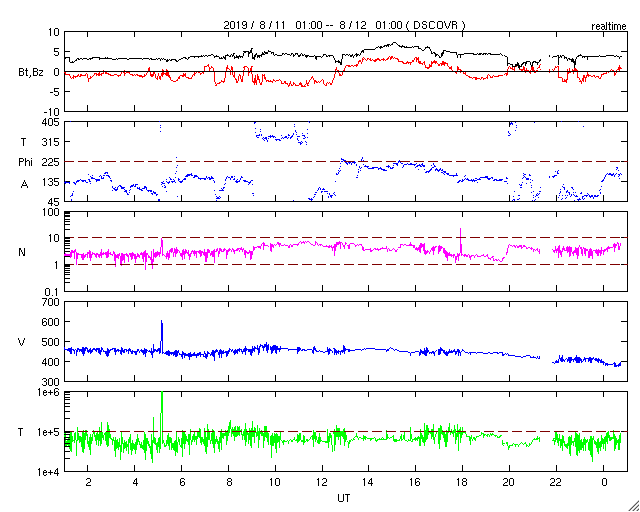Viewport: 640px width, 512px height.
Task: Click the '100' tick on the N axis
Action: (x=51, y=212)
